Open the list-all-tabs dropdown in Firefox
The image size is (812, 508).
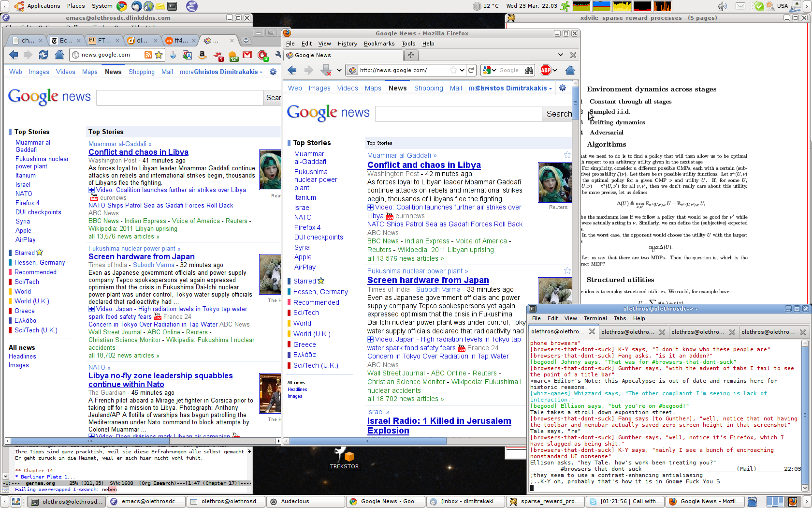(561, 55)
